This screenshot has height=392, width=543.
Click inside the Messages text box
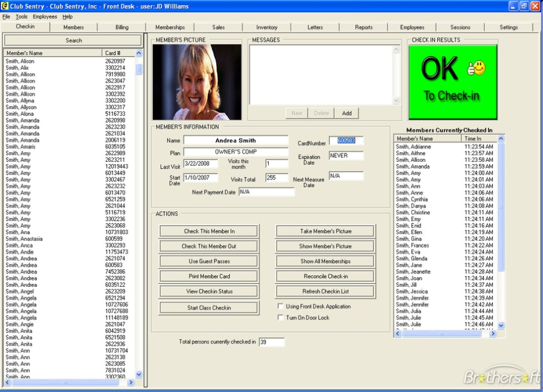[x=321, y=75]
